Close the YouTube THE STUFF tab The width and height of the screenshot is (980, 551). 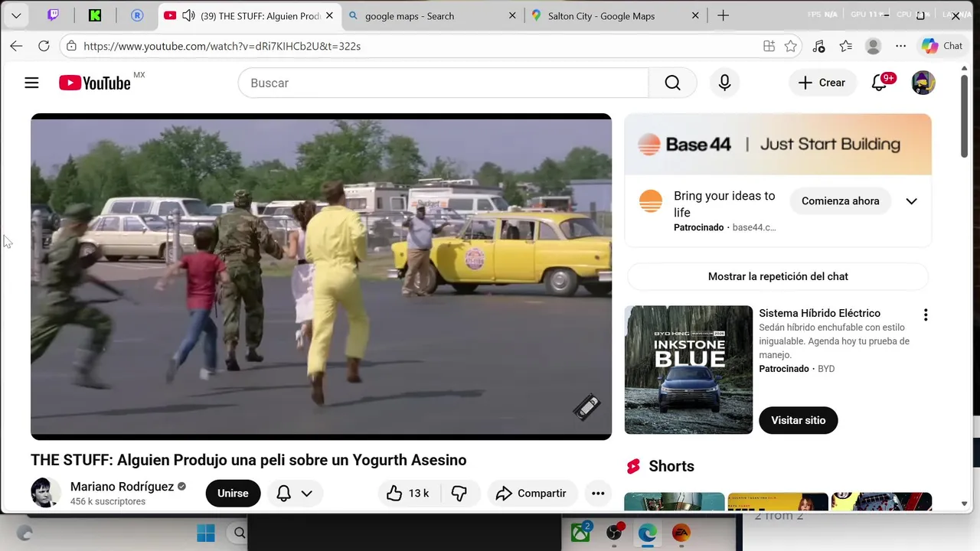coord(330,15)
